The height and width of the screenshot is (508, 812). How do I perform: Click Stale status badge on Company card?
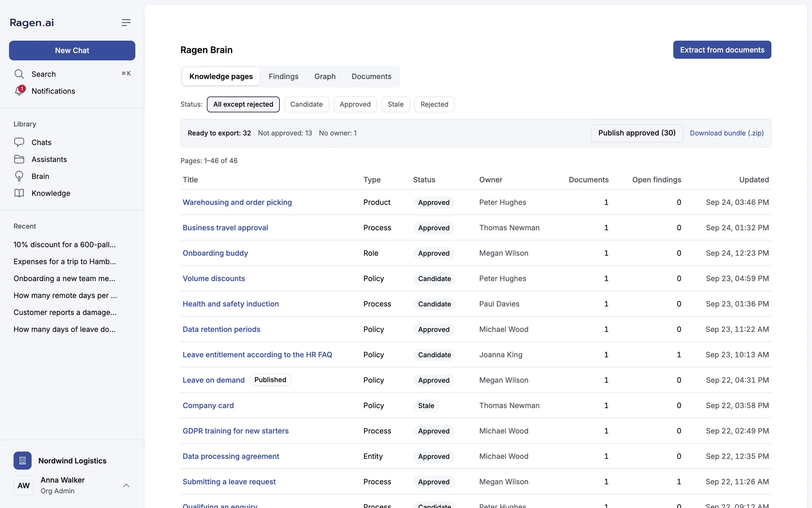pos(426,405)
